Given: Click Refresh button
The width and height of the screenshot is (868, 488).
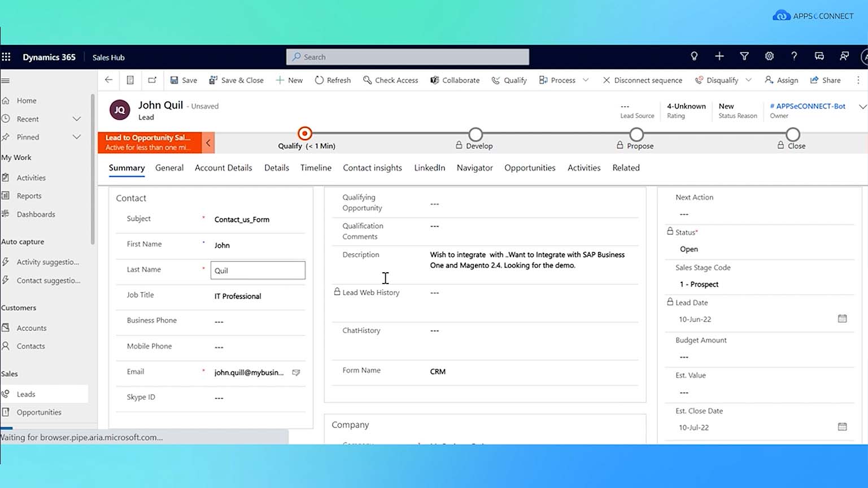Looking at the screenshot, I should 333,80.
